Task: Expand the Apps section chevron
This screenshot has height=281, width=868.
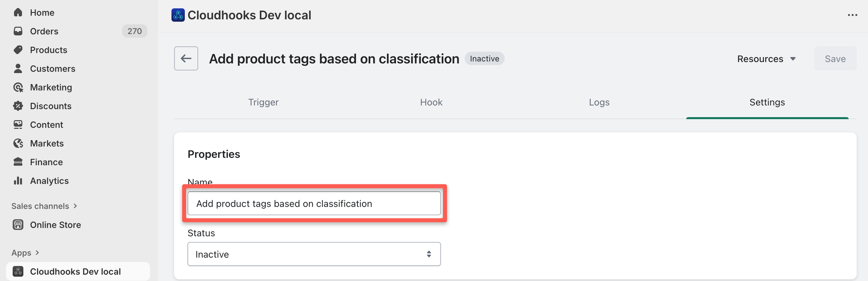Action: [37, 253]
